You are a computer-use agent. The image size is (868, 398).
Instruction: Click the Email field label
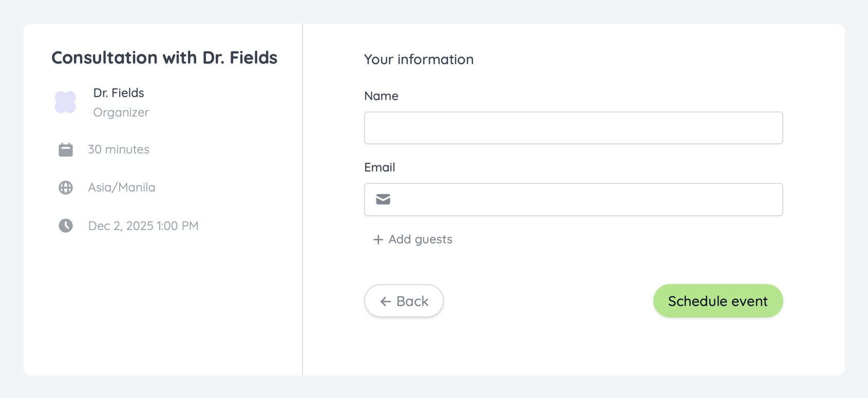tap(380, 167)
